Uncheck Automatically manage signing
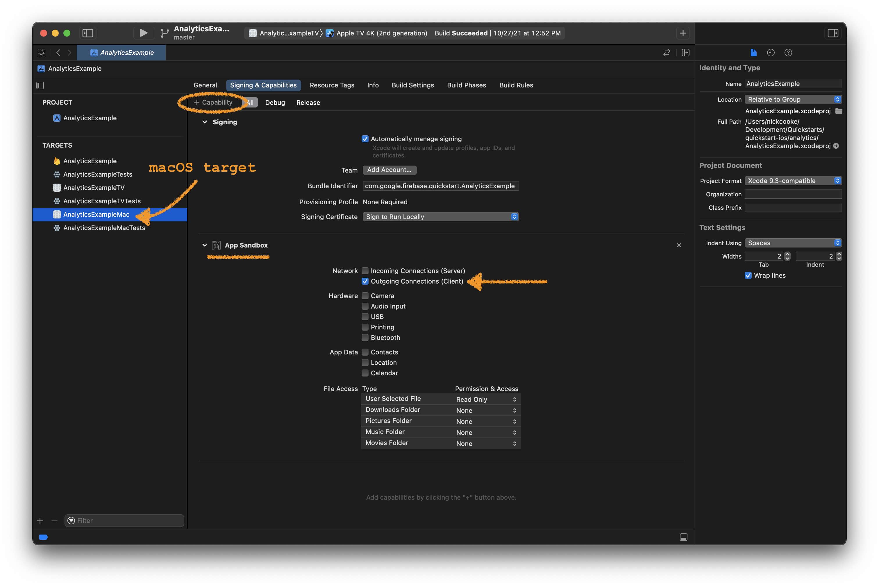879x588 pixels. (x=365, y=139)
